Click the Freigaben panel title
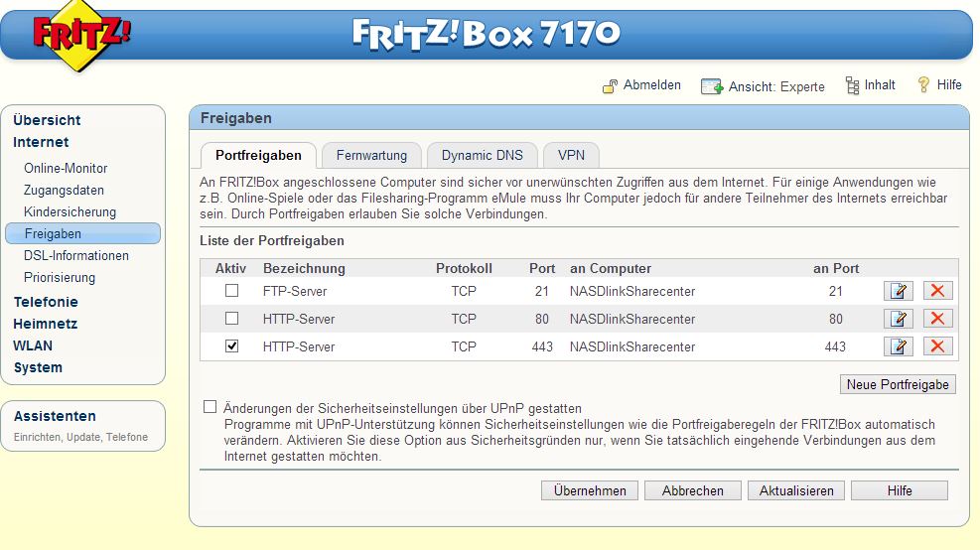 (x=235, y=118)
